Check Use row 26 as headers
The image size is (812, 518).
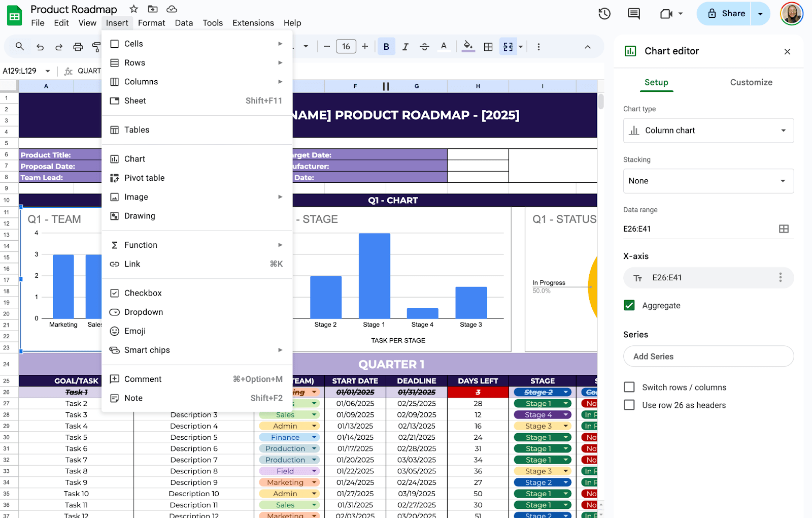coord(629,405)
